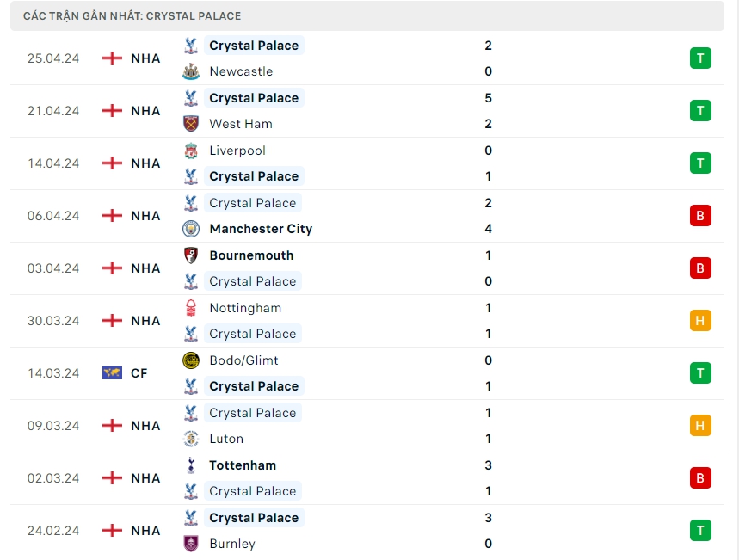Screen dimensions: 739x560
Task: Click orange H badge for Nottingham match
Action: [x=700, y=321]
